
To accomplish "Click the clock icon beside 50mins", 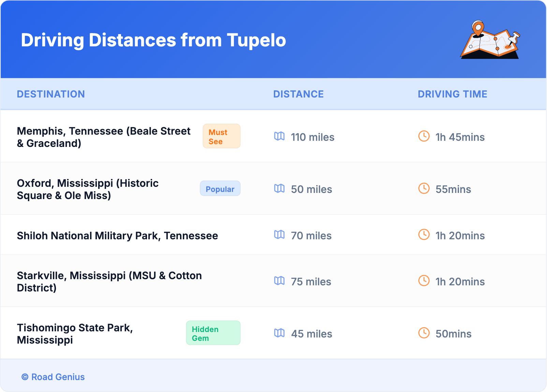I will pyautogui.click(x=424, y=333).
